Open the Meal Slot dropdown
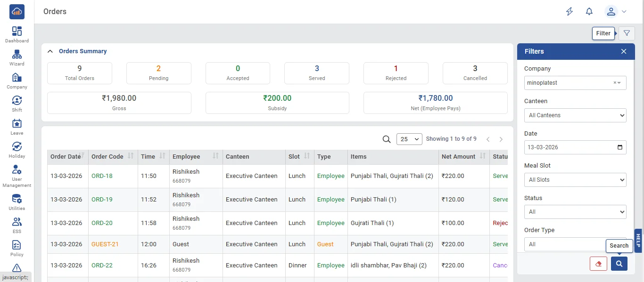Image resolution: width=644 pixels, height=282 pixels. coord(575,180)
